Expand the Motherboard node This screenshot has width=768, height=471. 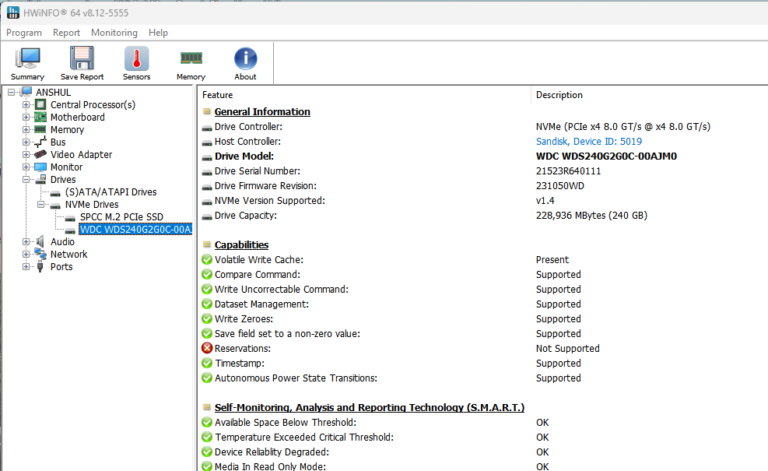26,117
